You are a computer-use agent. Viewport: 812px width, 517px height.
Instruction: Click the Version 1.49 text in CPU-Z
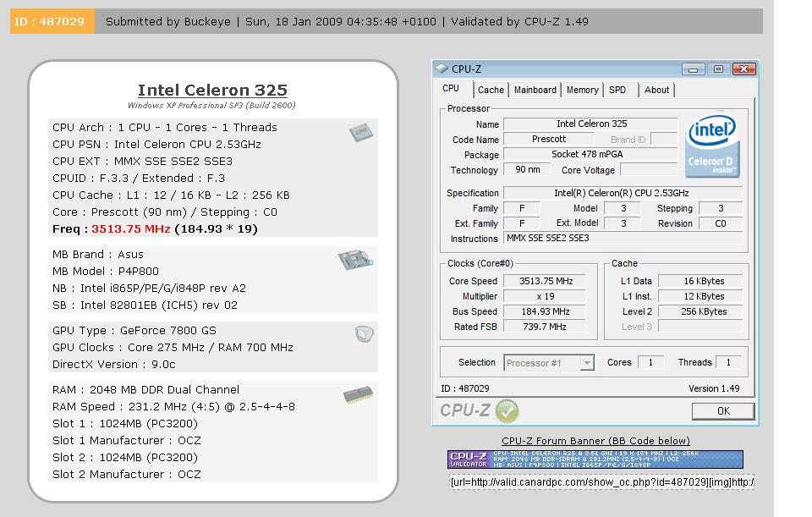(x=714, y=388)
